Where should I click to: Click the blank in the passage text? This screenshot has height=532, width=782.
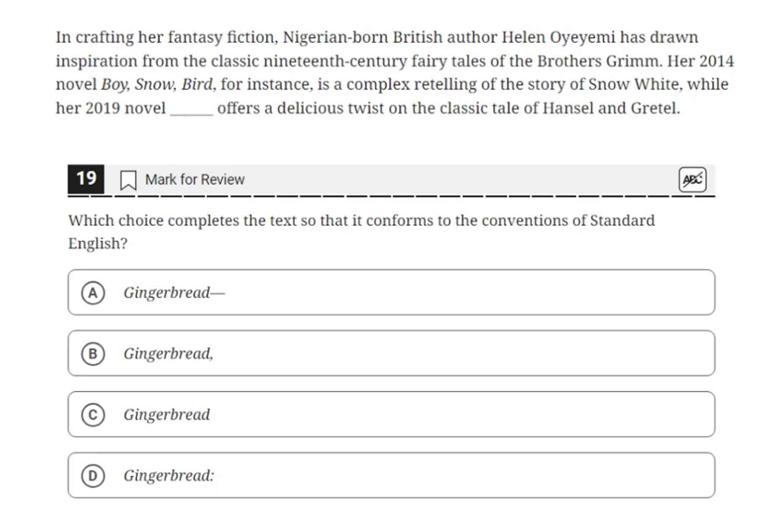click(192, 110)
